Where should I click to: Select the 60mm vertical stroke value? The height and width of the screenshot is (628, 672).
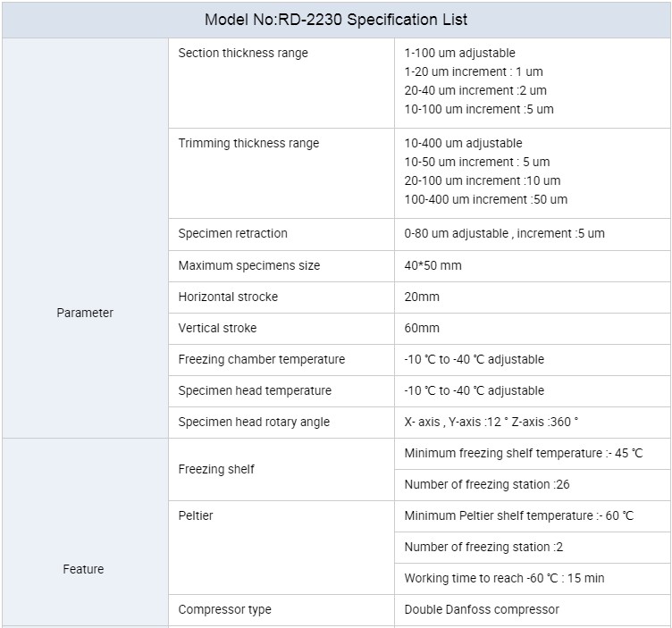tap(422, 328)
